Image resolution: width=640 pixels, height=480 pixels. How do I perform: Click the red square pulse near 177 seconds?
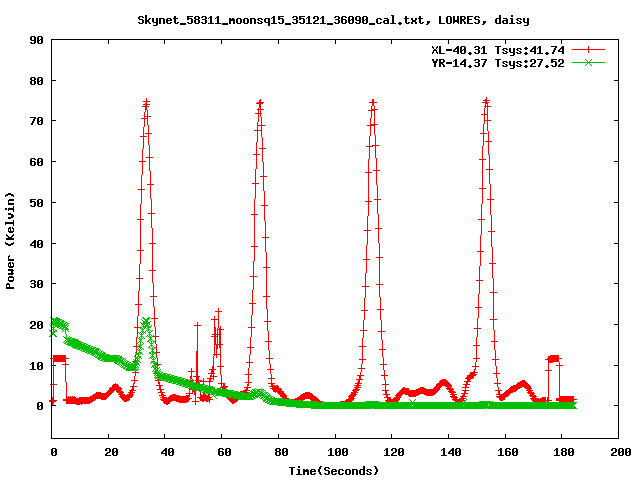click(554, 359)
